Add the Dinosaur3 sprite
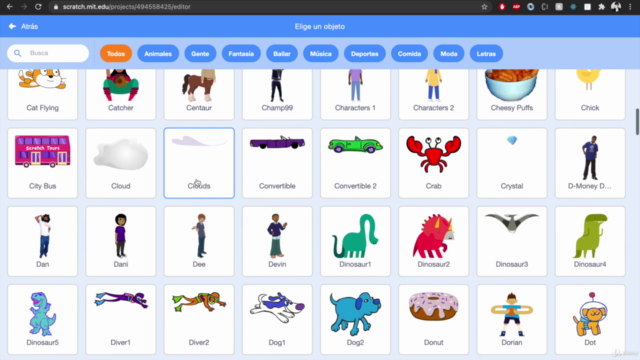The height and width of the screenshot is (360, 640). coord(512,242)
